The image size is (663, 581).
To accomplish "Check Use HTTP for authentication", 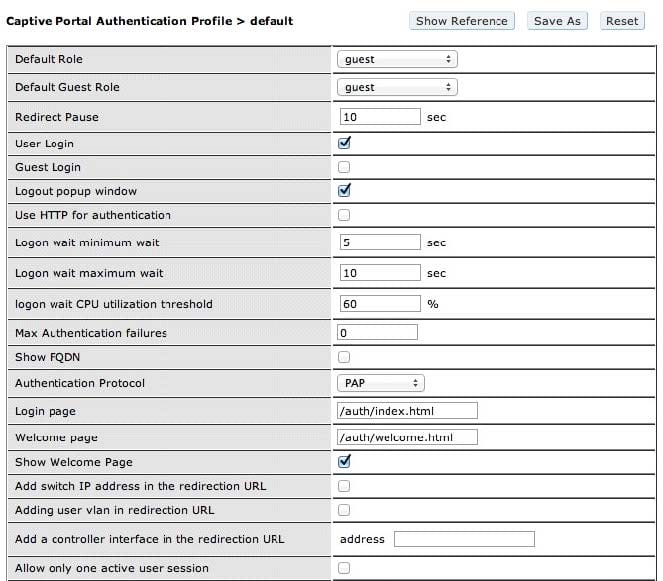I will pyautogui.click(x=344, y=215).
